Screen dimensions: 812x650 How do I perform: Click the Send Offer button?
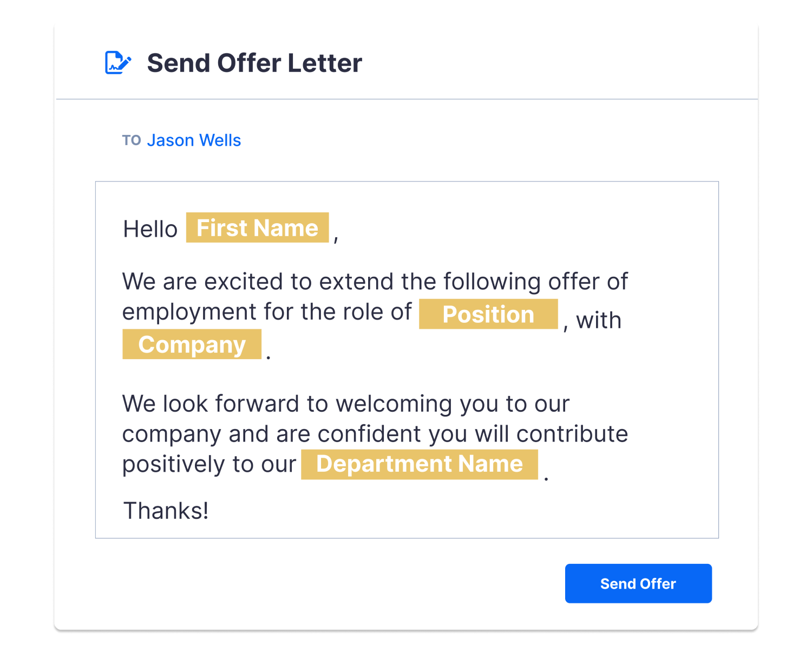click(x=638, y=583)
